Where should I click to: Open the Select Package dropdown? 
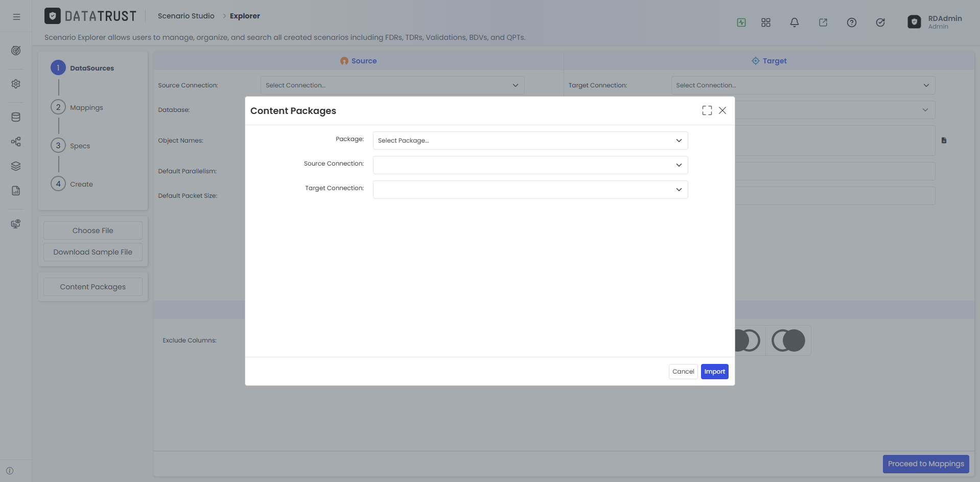(530, 141)
